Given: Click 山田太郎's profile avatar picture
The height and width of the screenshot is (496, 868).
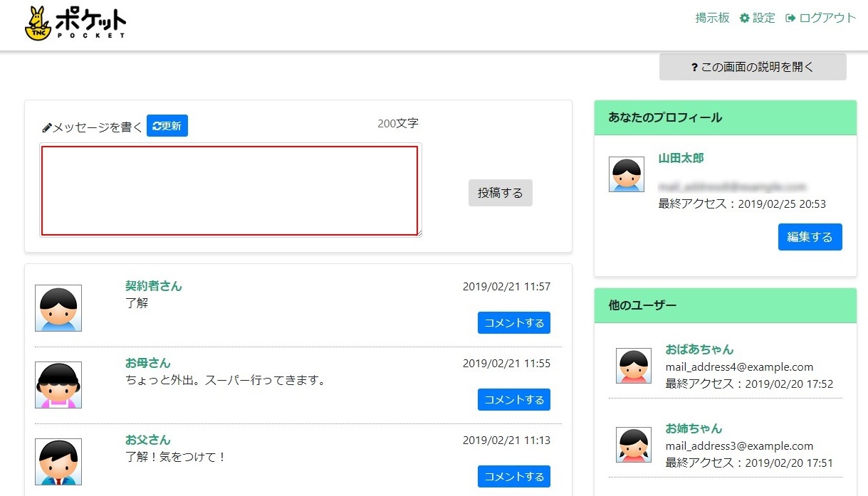Looking at the screenshot, I should click(627, 174).
